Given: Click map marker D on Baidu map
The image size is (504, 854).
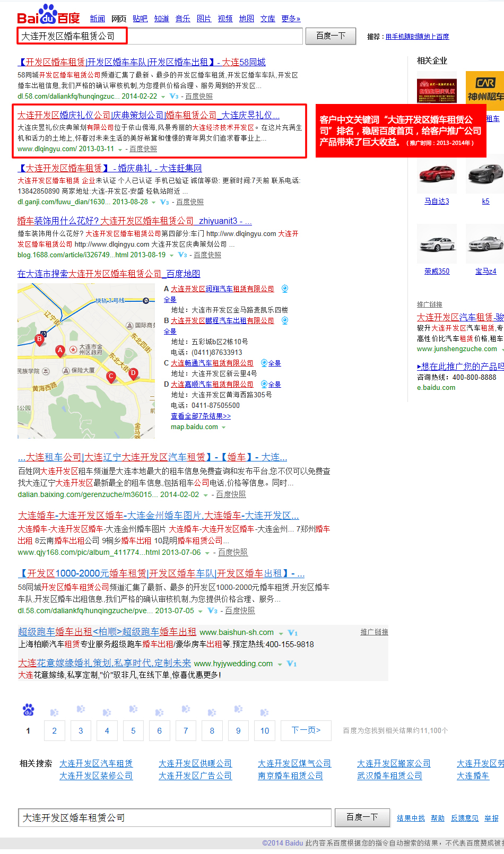Looking at the screenshot, I should pos(133,373).
